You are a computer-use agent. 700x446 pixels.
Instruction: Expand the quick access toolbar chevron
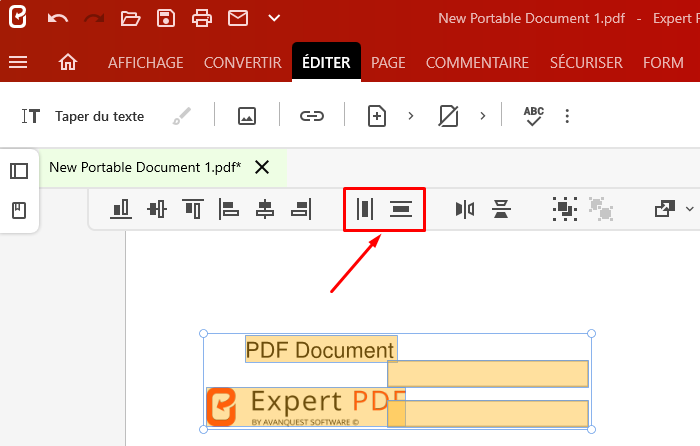(274, 18)
